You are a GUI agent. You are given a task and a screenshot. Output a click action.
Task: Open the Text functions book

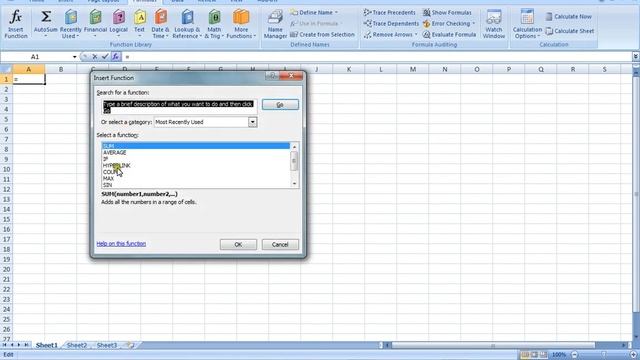[140, 24]
